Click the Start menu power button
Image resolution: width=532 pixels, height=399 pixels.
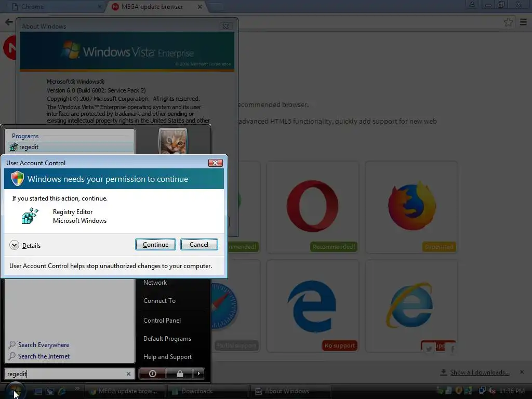click(152, 374)
